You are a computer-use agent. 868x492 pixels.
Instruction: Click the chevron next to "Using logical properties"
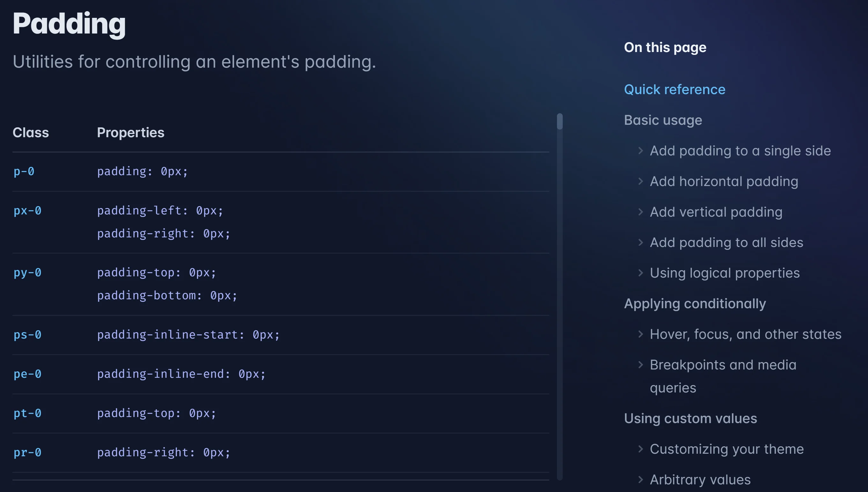pos(641,273)
